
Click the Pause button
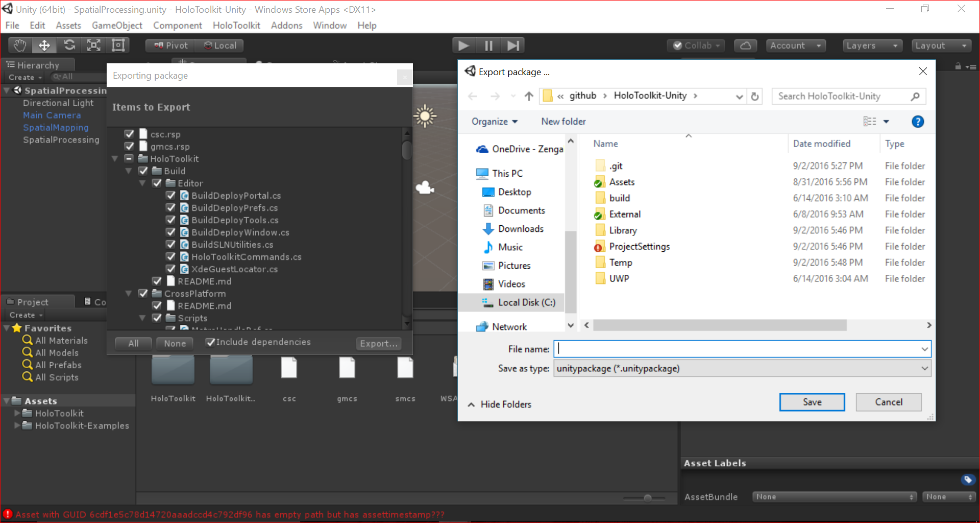click(x=488, y=45)
